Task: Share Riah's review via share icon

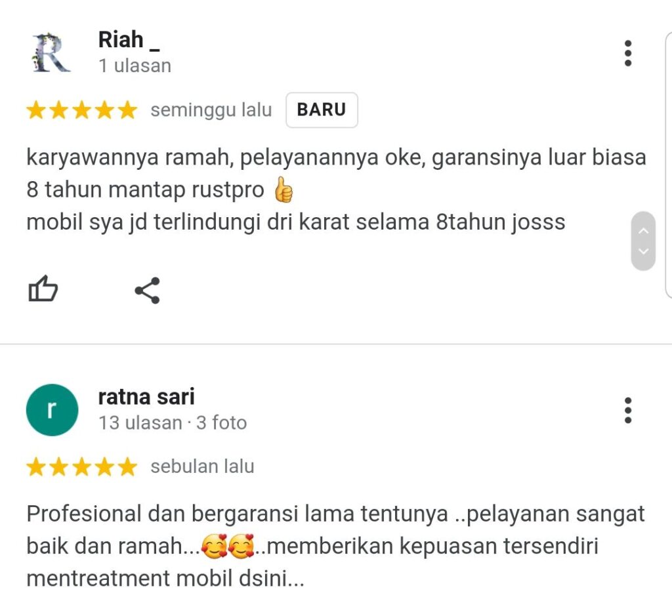Action: pos(148,291)
